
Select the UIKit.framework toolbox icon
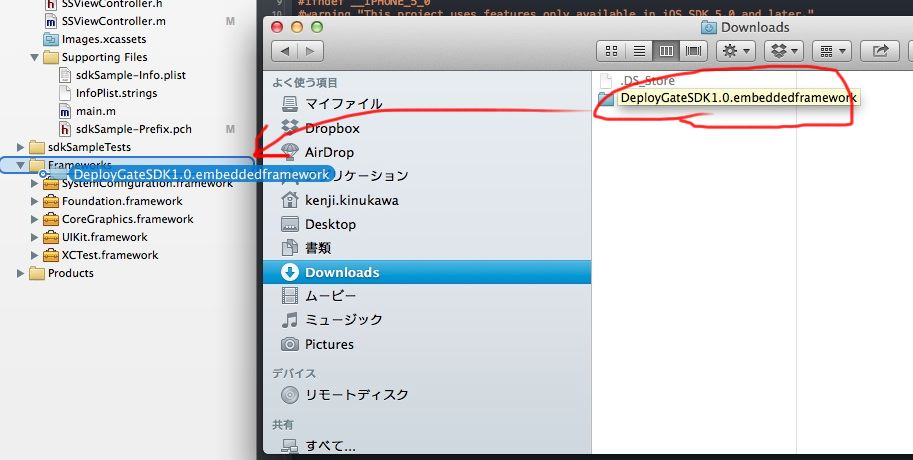pyautogui.click(x=51, y=238)
